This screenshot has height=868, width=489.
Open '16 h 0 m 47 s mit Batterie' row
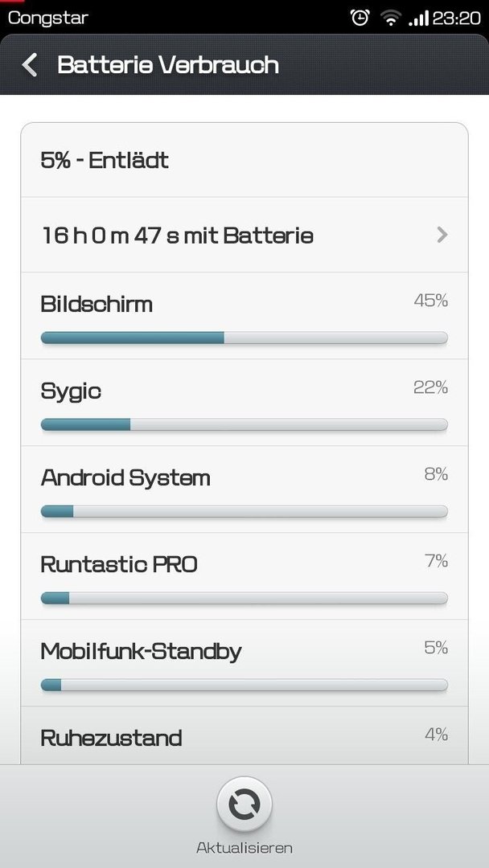244,235
